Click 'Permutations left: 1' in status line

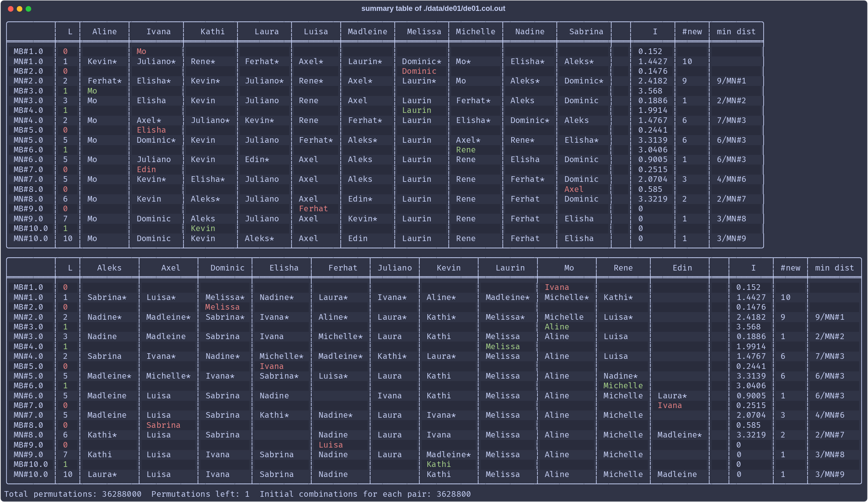(x=200, y=494)
